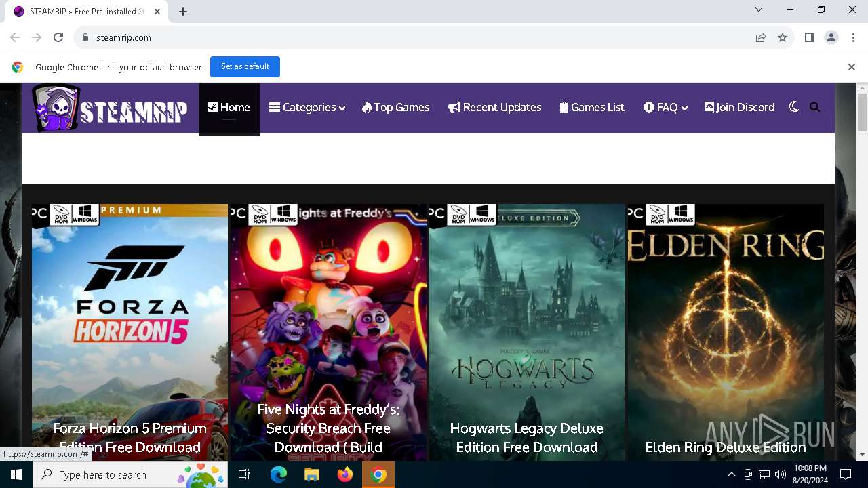Toggle dark mode moon icon
The width and height of the screenshot is (868, 488).
point(794,107)
